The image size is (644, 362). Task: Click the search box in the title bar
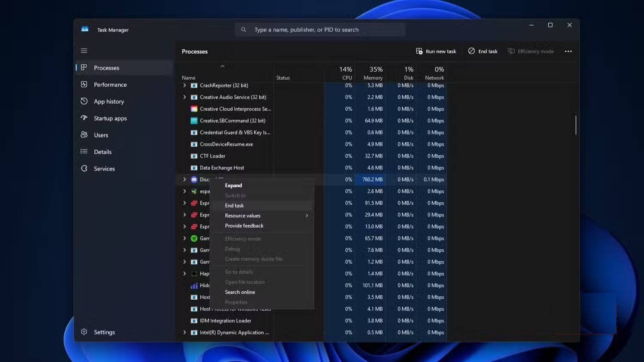point(320,30)
